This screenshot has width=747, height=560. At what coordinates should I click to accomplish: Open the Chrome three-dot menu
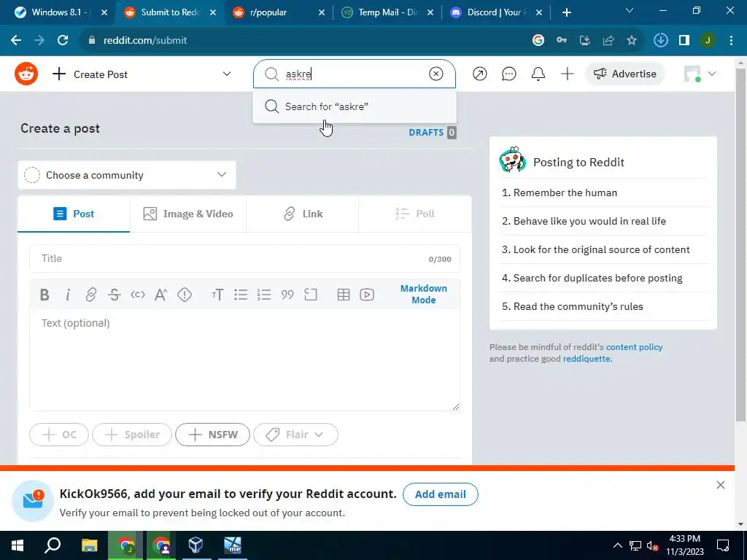(731, 41)
